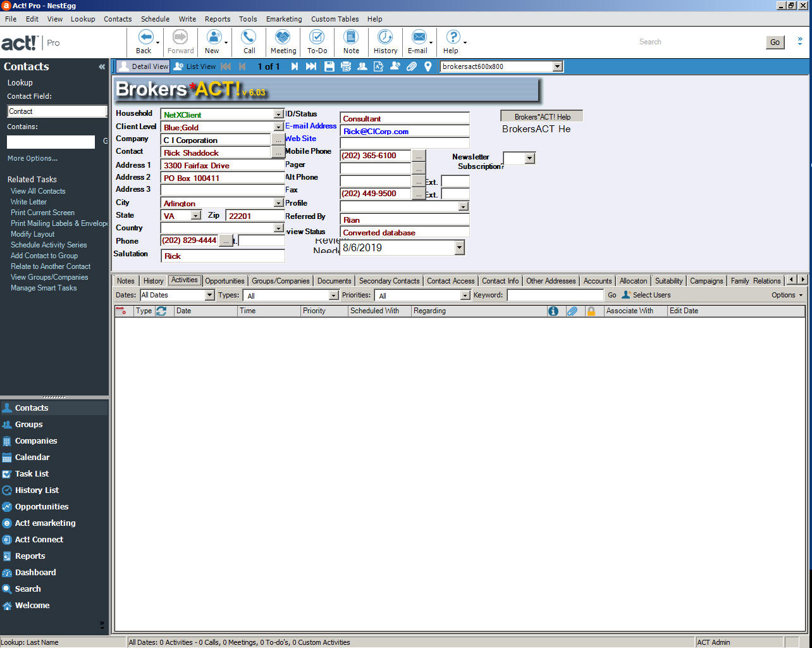The width and height of the screenshot is (812, 648).
Task: Click the recurring activity column icon
Action: (x=161, y=311)
